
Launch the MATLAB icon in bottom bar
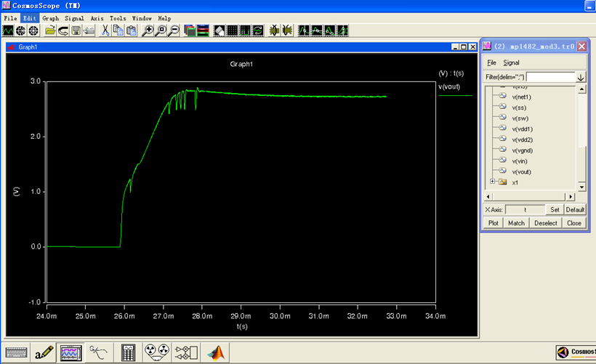point(216,352)
